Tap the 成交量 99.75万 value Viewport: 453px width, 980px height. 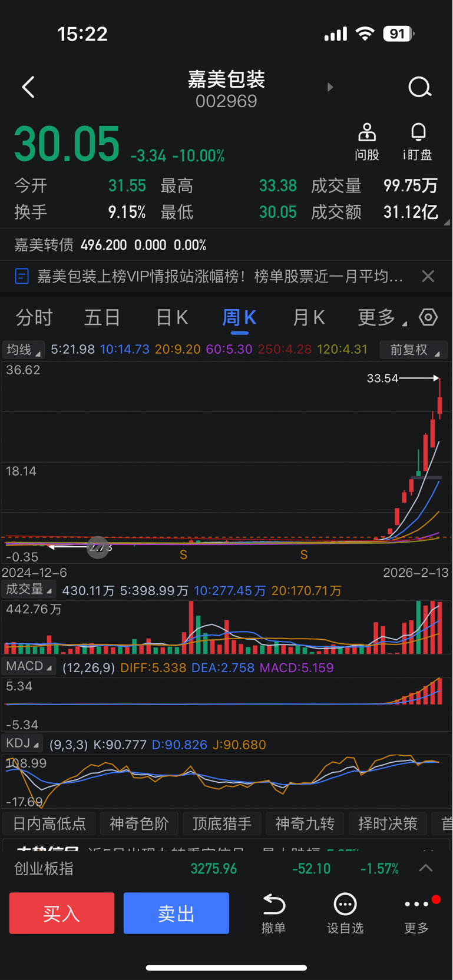[x=411, y=186]
